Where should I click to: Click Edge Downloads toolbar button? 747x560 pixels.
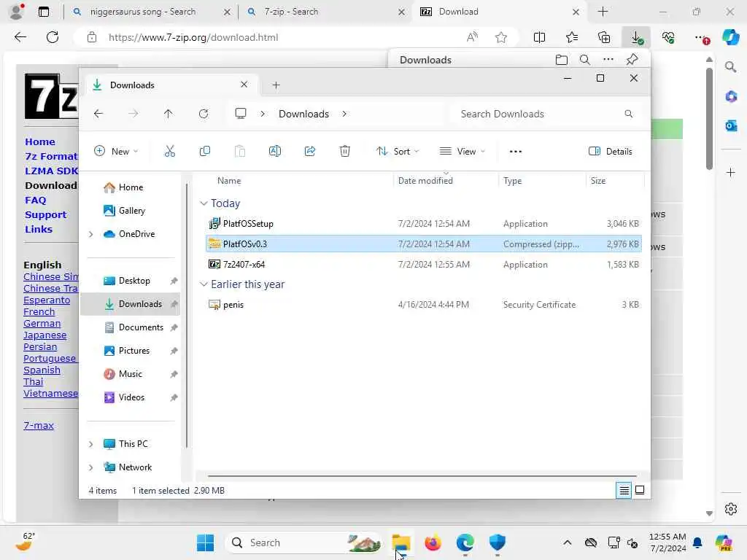tap(636, 37)
